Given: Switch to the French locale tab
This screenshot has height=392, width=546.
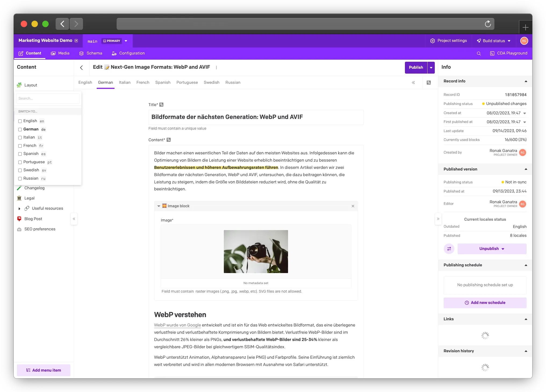Looking at the screenshot, I should (x=143, y=82).
